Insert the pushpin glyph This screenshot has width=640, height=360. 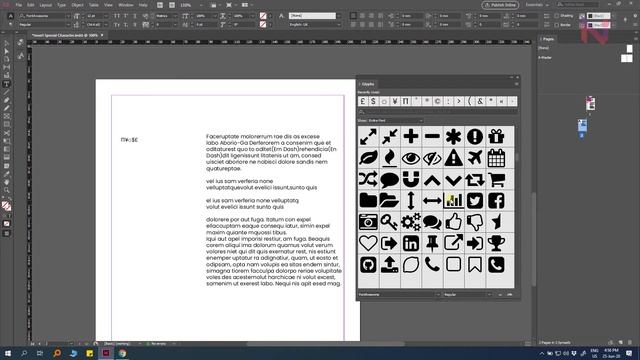432,243
